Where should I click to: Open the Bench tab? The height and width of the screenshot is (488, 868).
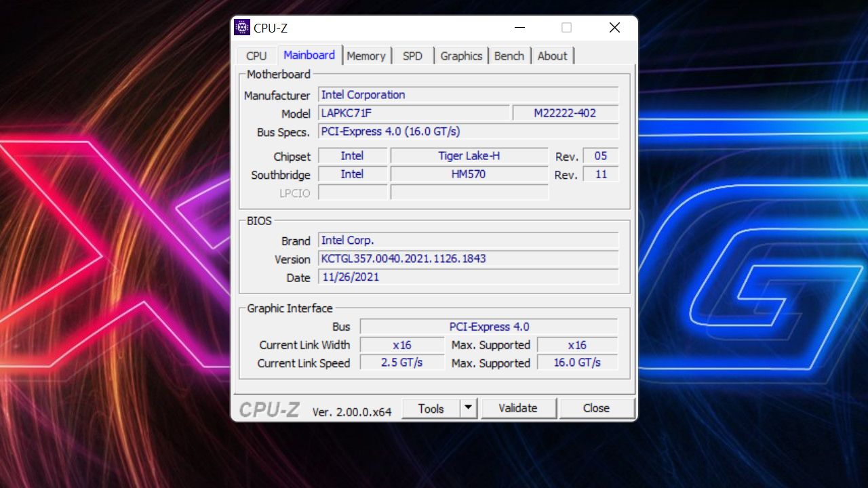coord(509,56)
